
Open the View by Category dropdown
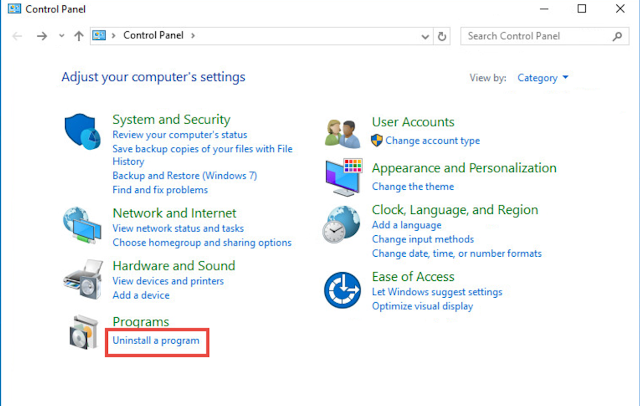click(x=543, y=78)
